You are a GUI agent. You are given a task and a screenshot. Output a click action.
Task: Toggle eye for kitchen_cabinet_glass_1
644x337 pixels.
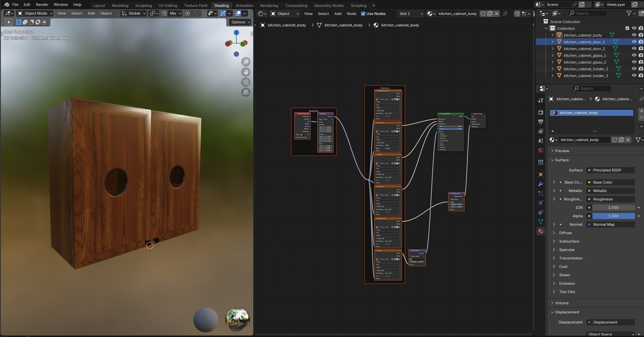634,55
